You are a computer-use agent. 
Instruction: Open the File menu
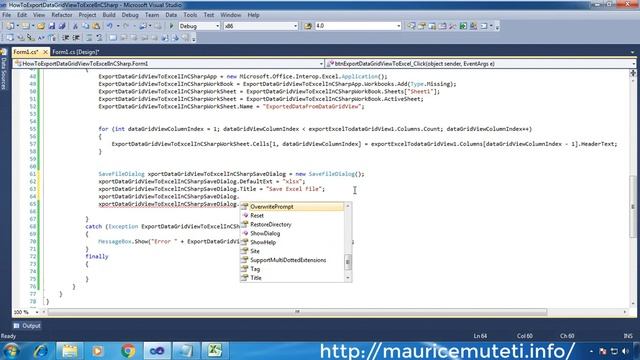[x=7, y=15]
